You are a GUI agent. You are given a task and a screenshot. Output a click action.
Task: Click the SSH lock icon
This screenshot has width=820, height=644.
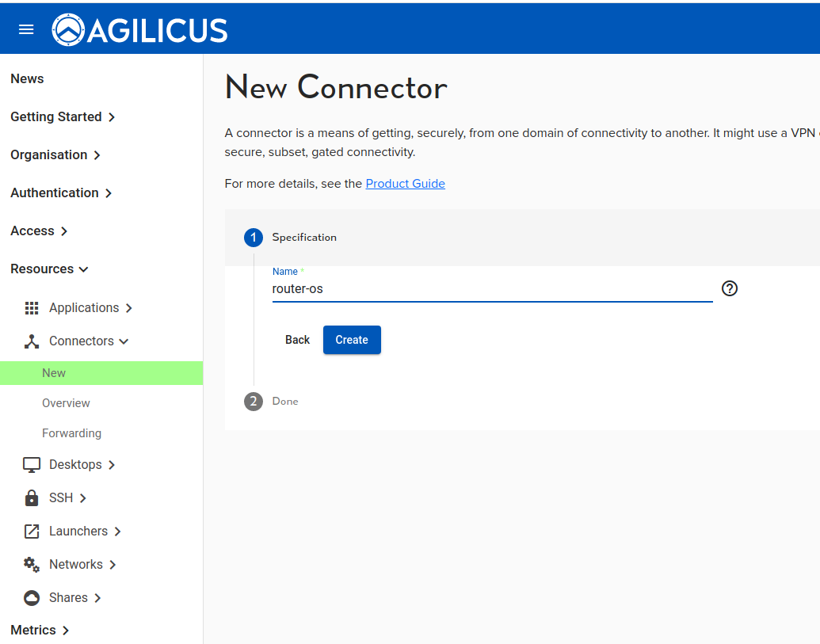click(32, 498)
